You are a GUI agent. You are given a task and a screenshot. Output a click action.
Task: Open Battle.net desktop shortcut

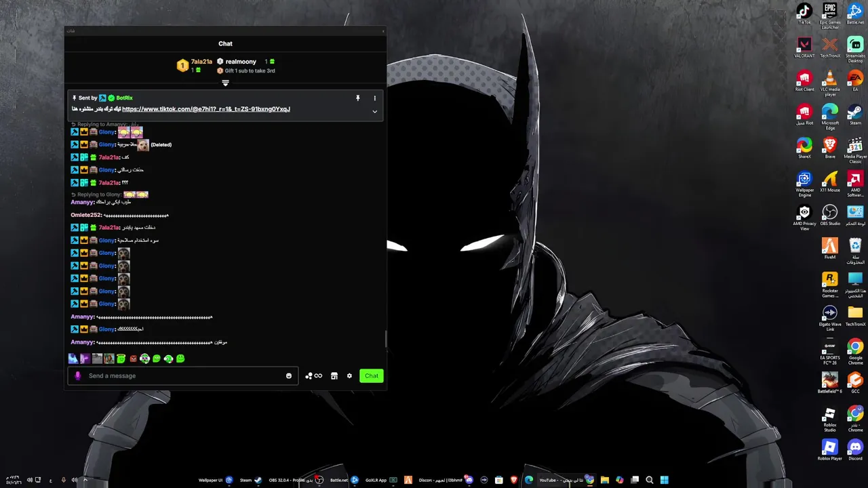855,14
